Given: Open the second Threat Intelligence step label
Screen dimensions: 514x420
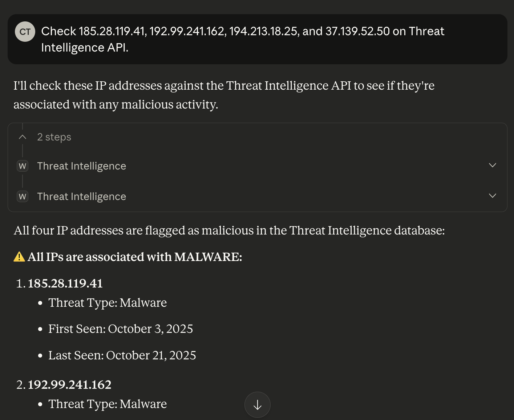Looking at the screenshot, I should tap(81, 196).
